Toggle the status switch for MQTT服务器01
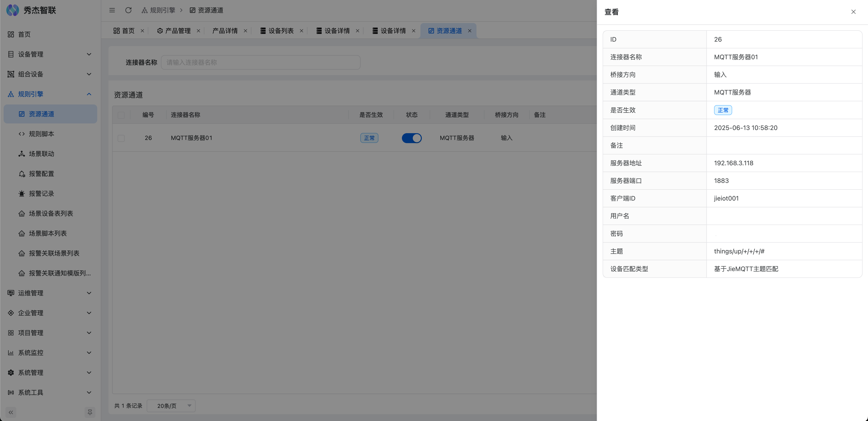 coord(411,138)
